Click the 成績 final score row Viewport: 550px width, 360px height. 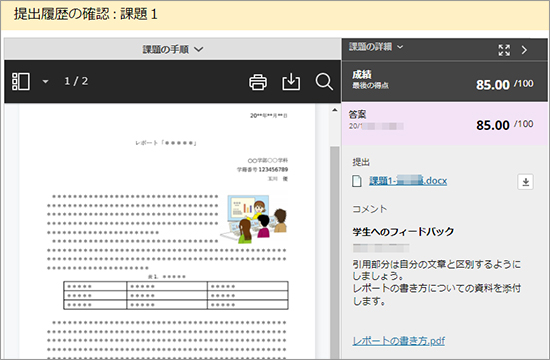(444, 81)
